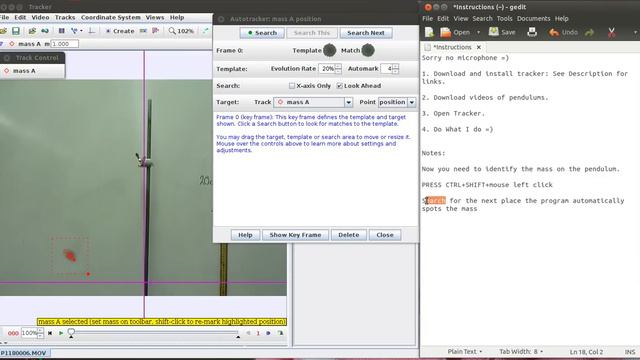
Task: Open gedit Search menu
Action: (482, 18)
